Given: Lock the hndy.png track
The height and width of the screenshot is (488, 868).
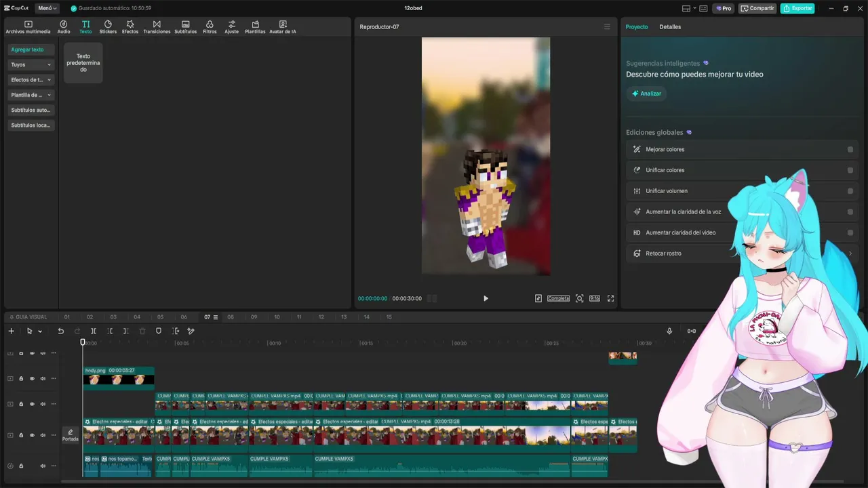Looking at the screenshot, I should (21, 378).
